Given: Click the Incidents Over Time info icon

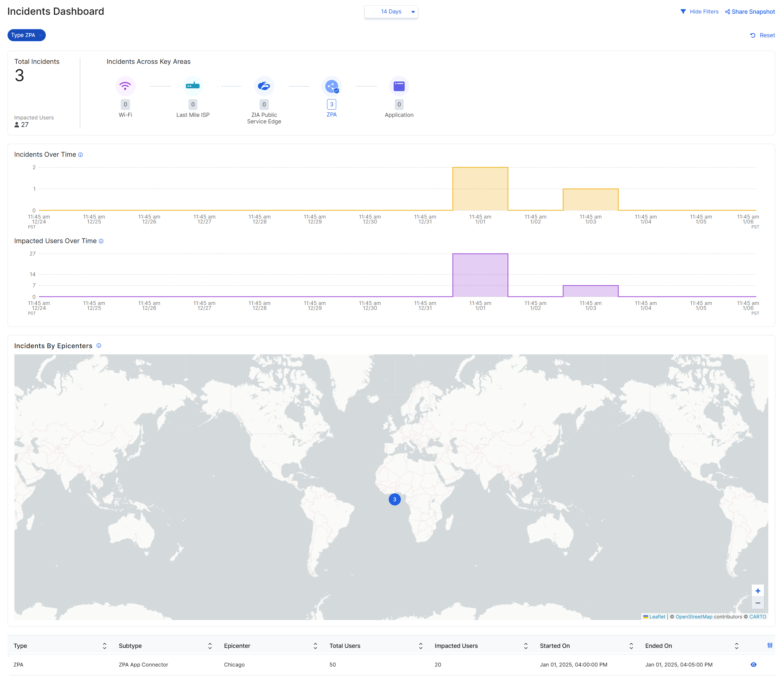Looking at the screenshot, I should [81, 155].
